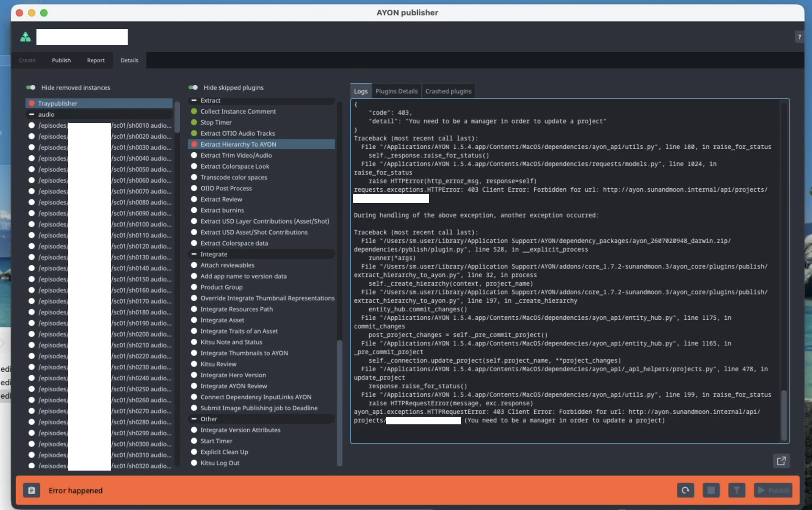The width and height of the screenshot is (812, 510).
Task: Open the publish report clipboard icon
Action: coord(31,490)
